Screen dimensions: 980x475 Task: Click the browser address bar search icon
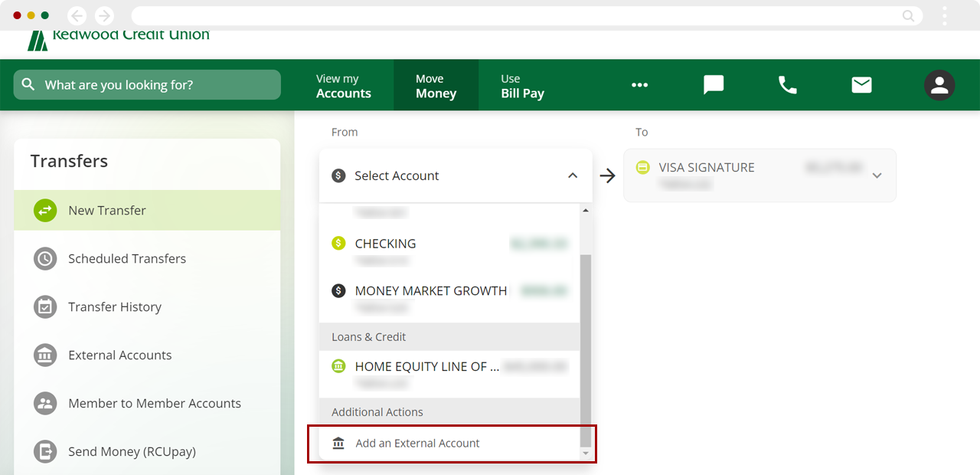908,15
